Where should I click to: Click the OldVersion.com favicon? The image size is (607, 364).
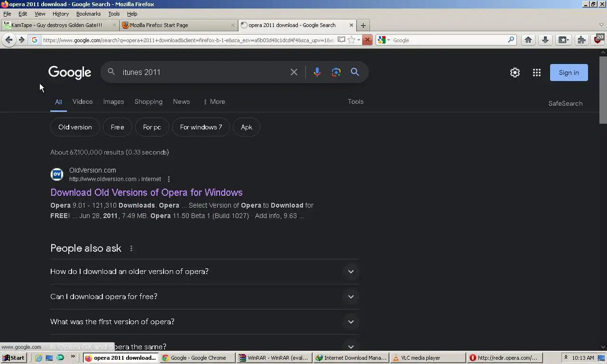click(x=57, y=174)
